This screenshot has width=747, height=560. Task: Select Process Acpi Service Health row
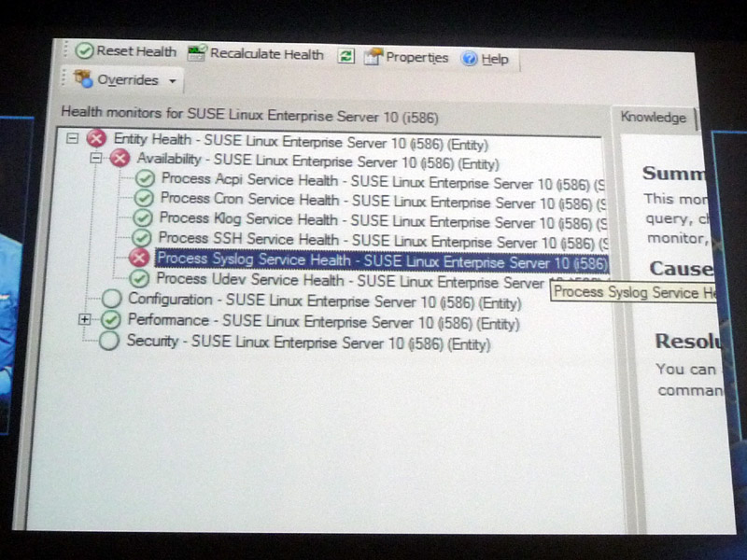[383, 181]
